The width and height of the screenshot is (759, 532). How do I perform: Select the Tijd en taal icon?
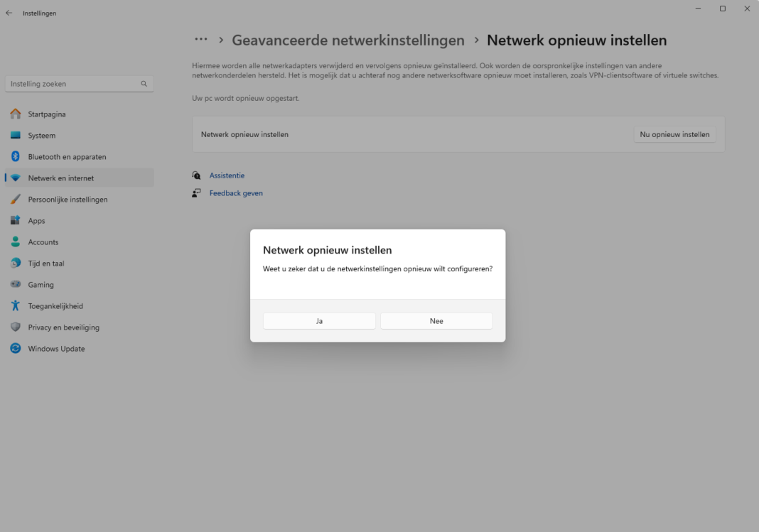(16, 263)
